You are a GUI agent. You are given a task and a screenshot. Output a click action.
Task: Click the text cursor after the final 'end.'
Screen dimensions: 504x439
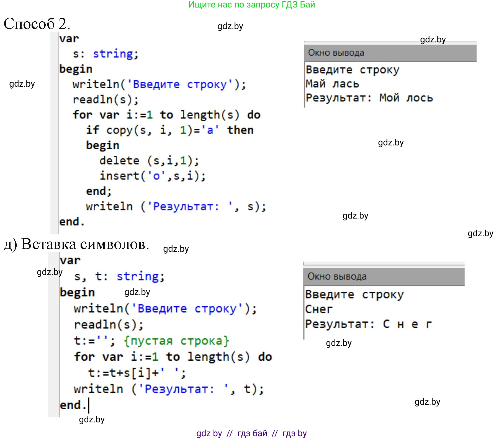[89, 405]
